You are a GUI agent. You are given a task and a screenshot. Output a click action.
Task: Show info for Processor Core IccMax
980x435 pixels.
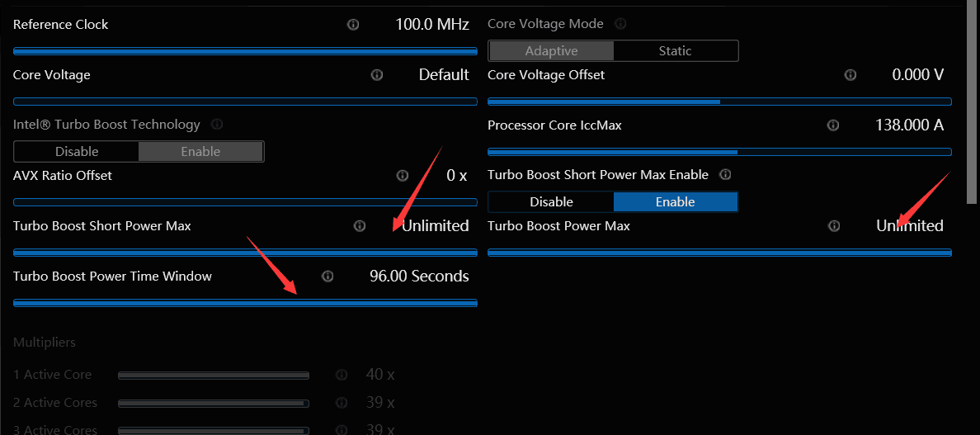pyautogui.click(x=833, y=125)
